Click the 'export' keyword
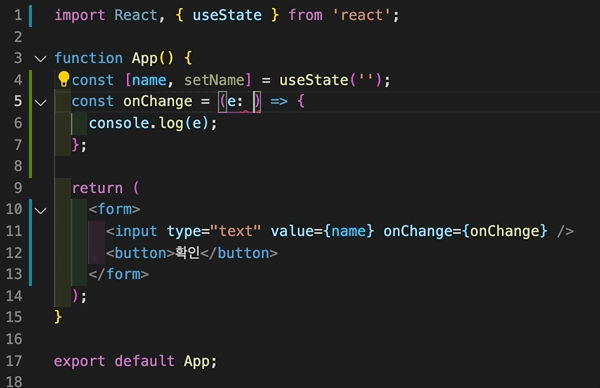Image resolution: width=600 pixels, height=388 pixels. [x=80, y=361]
